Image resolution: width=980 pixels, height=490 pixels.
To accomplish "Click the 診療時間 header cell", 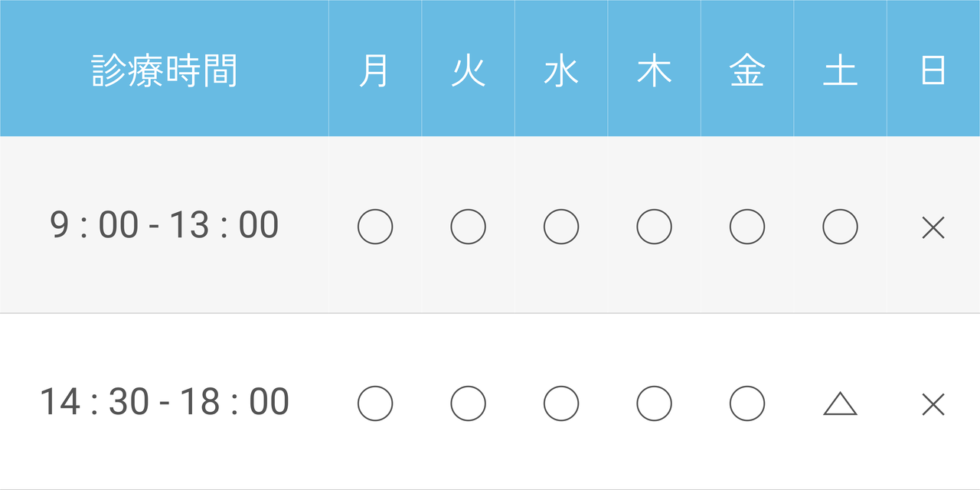I will coord(165,70).
